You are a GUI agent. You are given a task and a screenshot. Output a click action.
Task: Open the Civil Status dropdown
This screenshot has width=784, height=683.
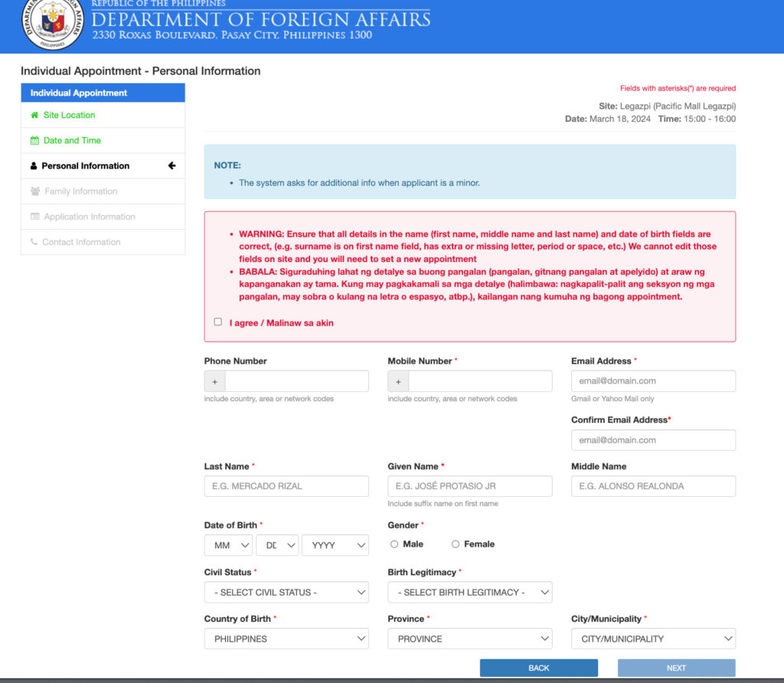(x=286, y=592)
